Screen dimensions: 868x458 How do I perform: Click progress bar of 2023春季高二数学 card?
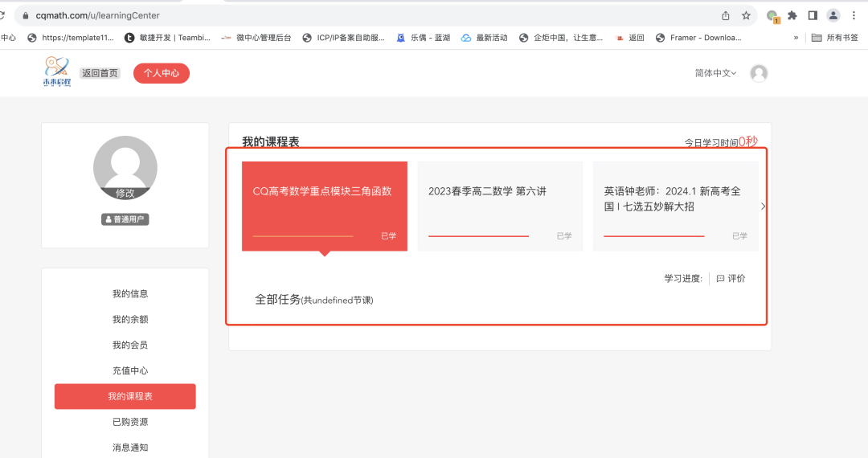478,236
